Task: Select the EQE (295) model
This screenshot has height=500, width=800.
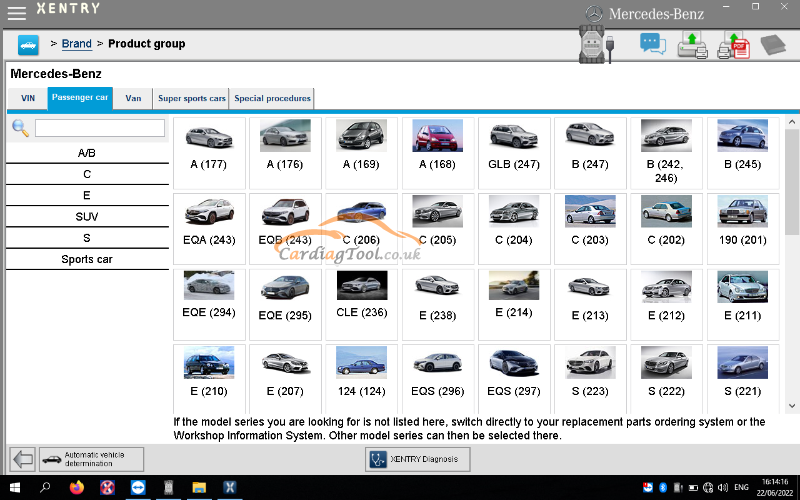Action: [x=285, y=305]
